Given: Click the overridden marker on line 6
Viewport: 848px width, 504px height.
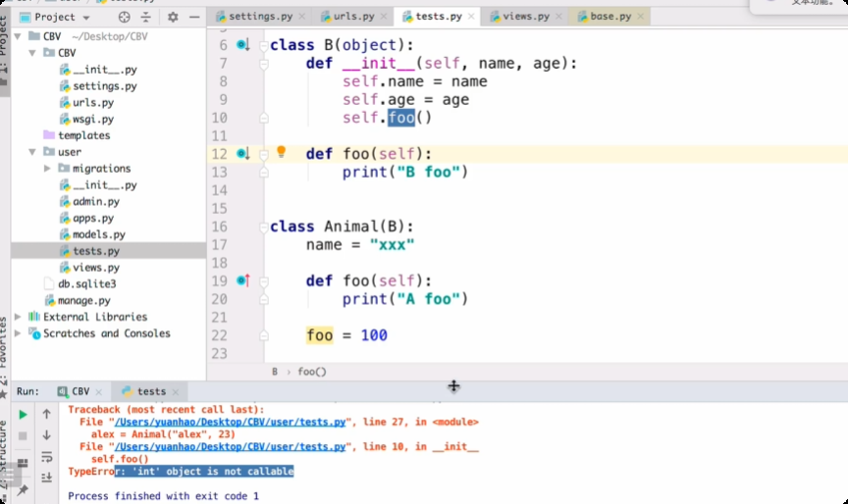Looking at the screenshot, I should click(x=242, y=45).
